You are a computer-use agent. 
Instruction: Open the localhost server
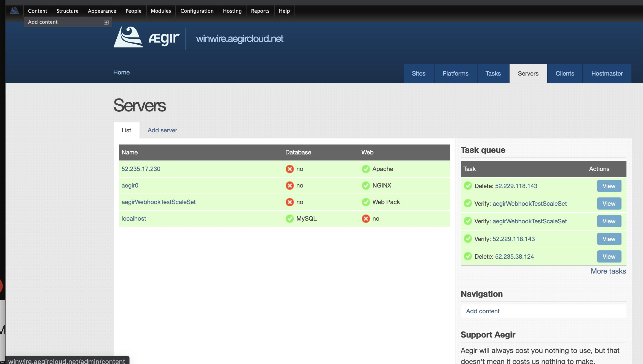coord(134,218)
